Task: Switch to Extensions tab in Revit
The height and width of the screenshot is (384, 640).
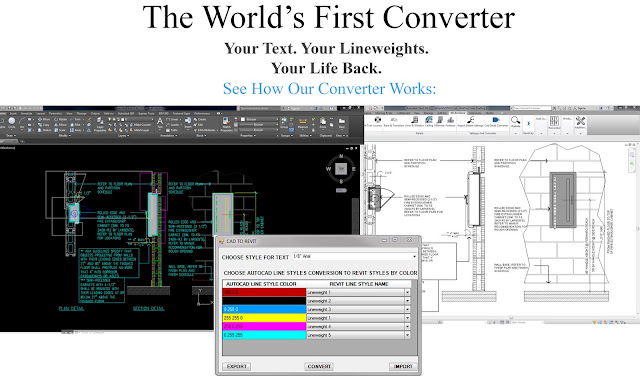Action: [x=475, y=113]
